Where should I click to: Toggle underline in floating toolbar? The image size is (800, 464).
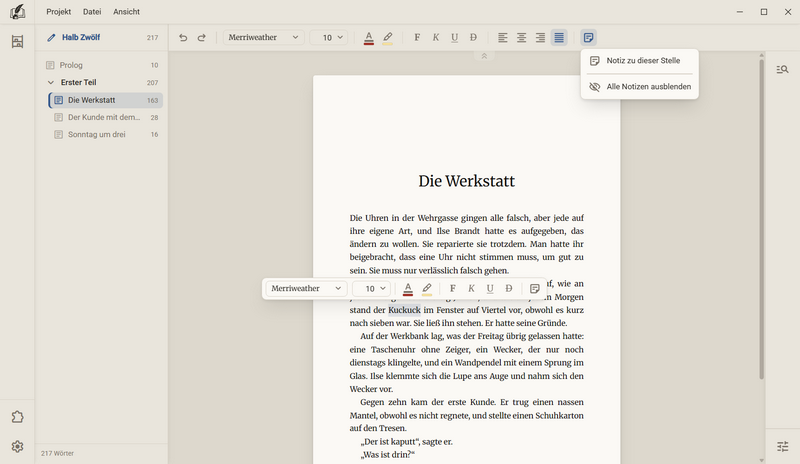(x=490, y=288)
